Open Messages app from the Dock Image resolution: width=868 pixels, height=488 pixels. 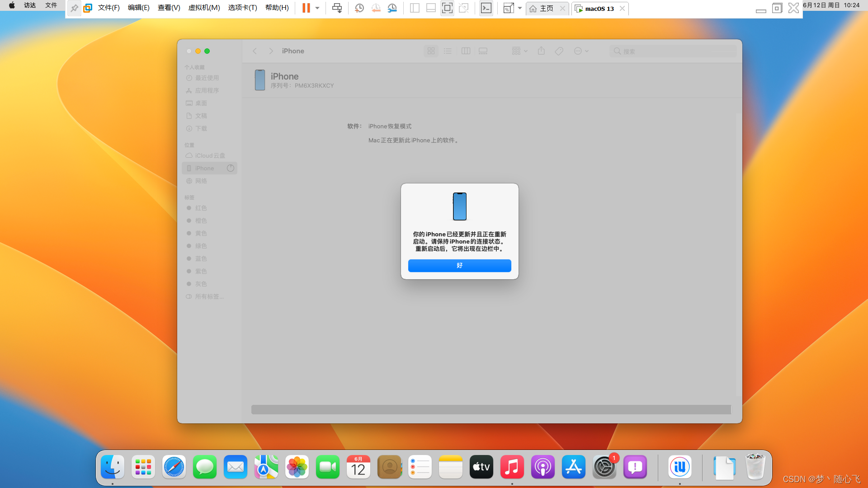pyautogui.click(x=204, y=467)
